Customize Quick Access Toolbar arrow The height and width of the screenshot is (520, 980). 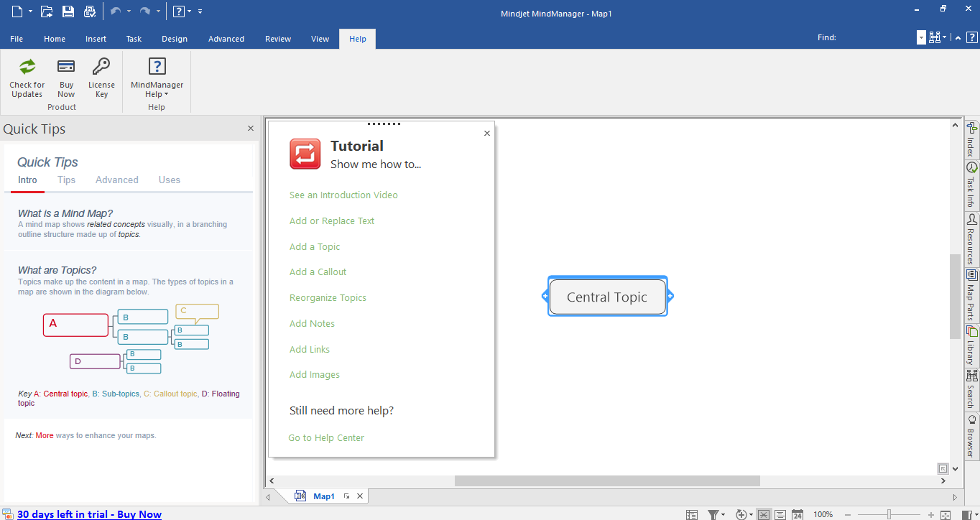tap(200, 11)
